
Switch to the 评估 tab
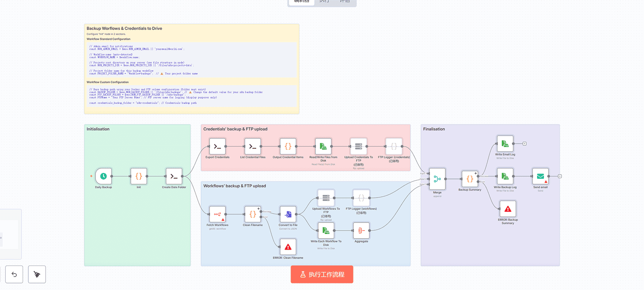click(345, 2)
